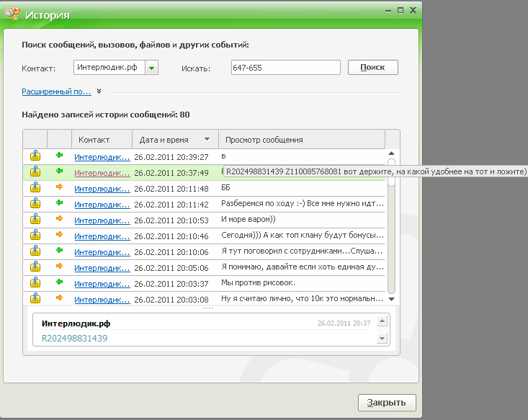The height and width of the screenshot is (420, 528).
Task: Open Интерлюдик contact link at 20:11:48
Action: pos(102,189)
